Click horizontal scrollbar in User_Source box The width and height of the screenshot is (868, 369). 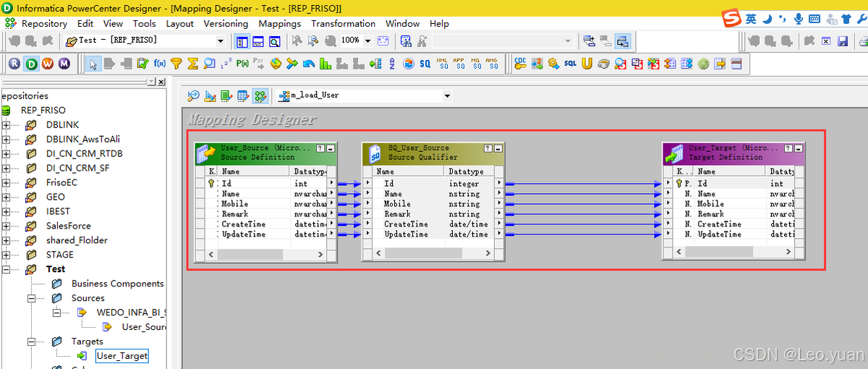267,254
